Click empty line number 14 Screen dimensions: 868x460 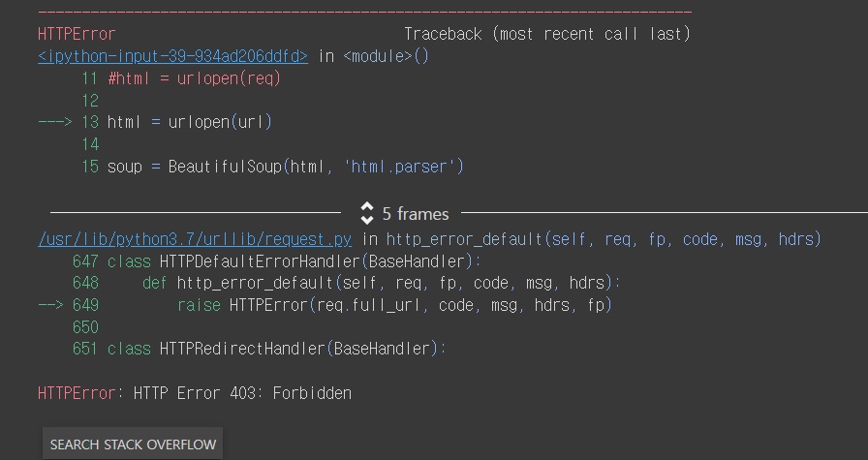coord(90,144)
